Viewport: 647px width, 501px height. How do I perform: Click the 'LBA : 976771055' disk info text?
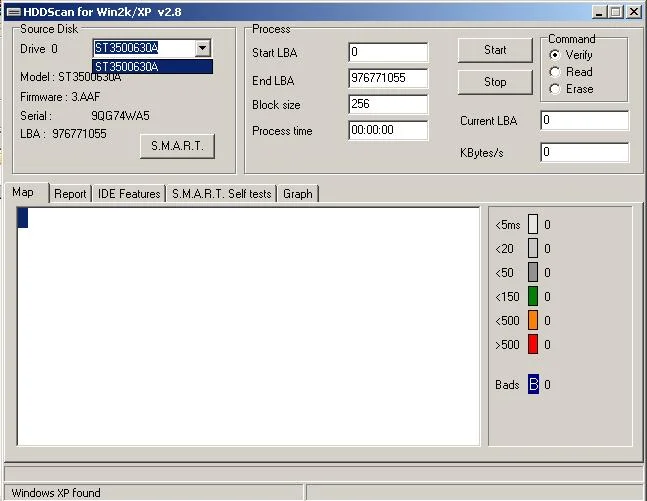63,134
